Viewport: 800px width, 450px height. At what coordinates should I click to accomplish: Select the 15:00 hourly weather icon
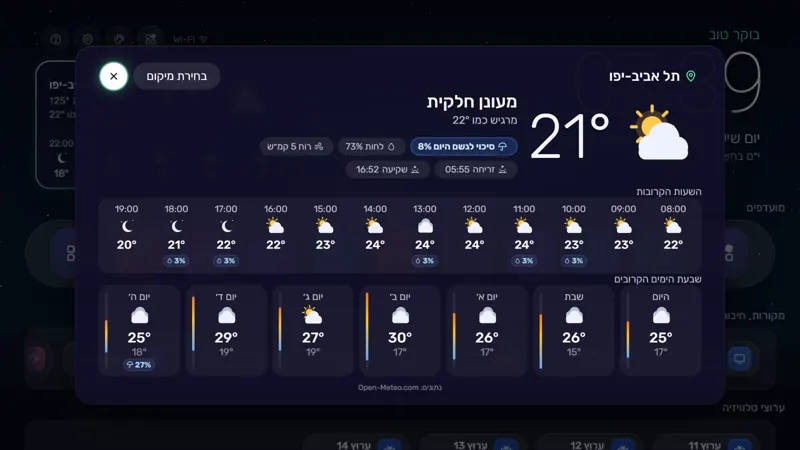click(x=325, y=226)
